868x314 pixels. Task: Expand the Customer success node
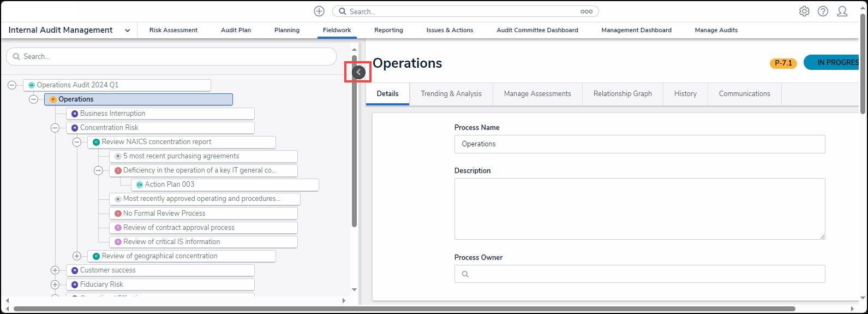click(x=55, y=270)
